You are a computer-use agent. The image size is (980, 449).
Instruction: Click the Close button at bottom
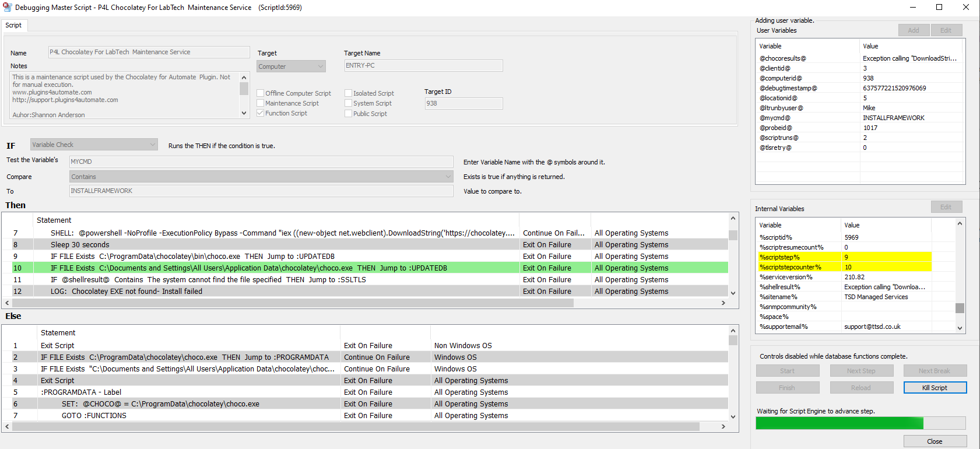coord(935,441)
